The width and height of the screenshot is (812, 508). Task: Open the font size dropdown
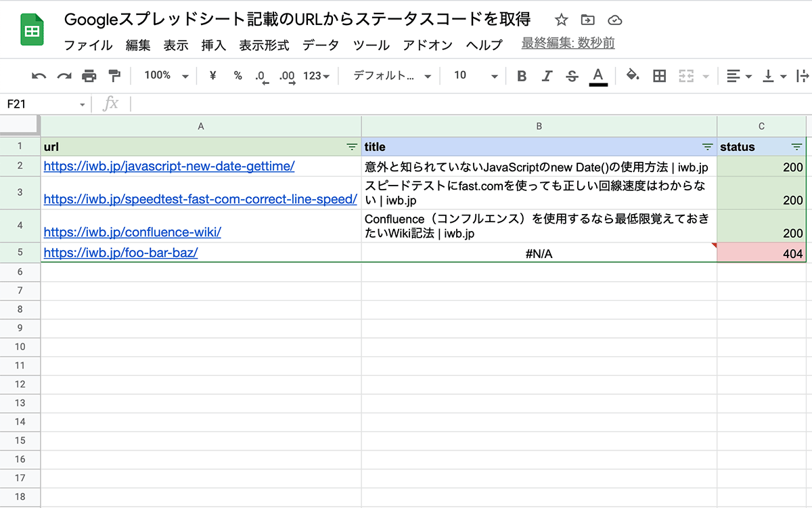coord(473,76)
